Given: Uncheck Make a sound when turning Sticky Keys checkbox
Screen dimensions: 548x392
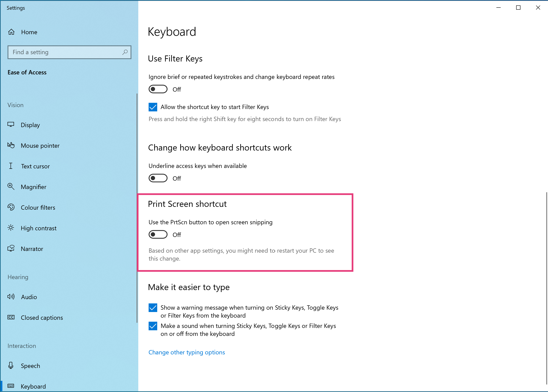Looking at the screenshot, I should click(x=153, y=326).
